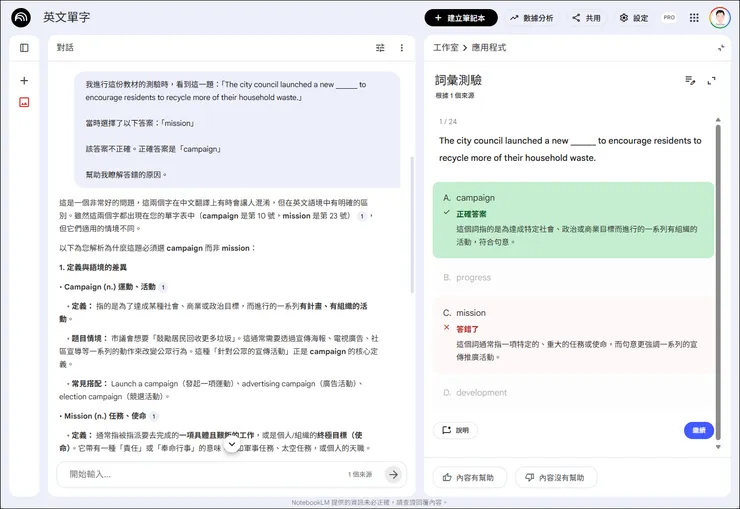Select the red image source icon
This screenshot has width=740, height=509.
[24, 102]
